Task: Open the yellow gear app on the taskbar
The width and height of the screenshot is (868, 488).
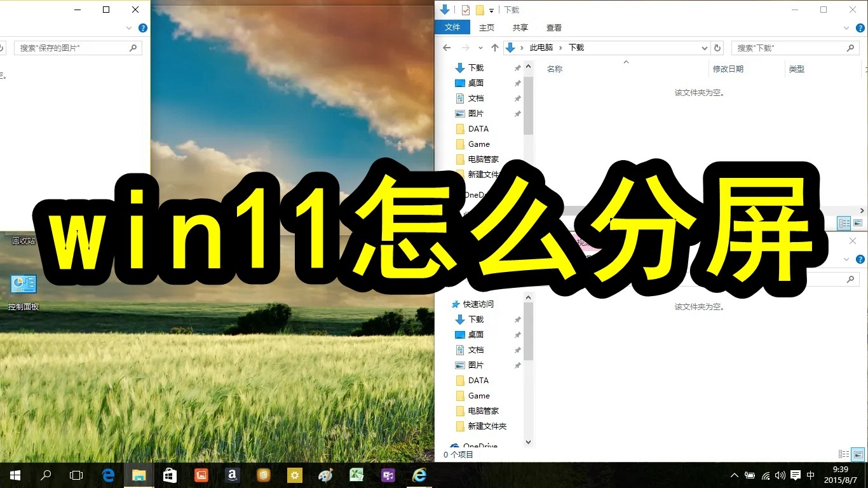Action: click(294, 475)
